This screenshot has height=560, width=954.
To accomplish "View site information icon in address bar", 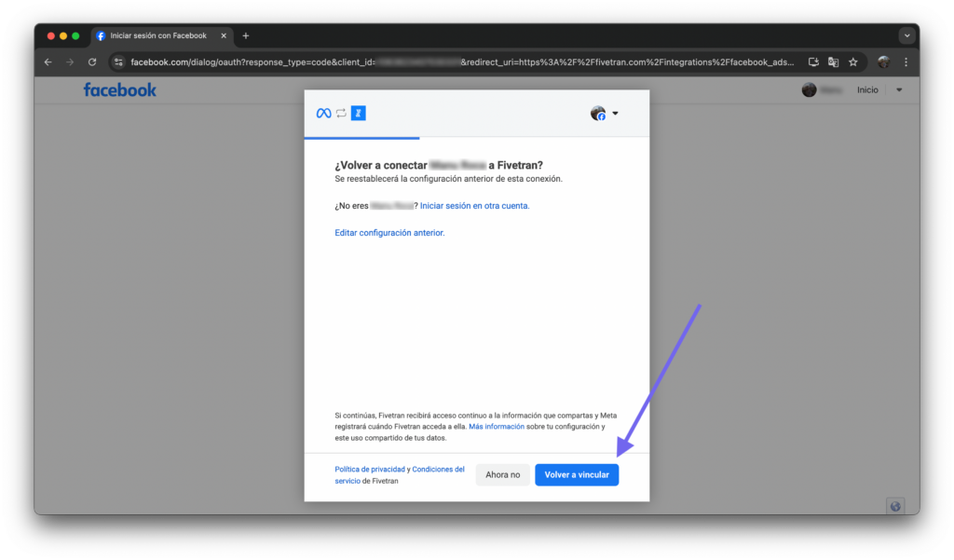I will [118, 62].
